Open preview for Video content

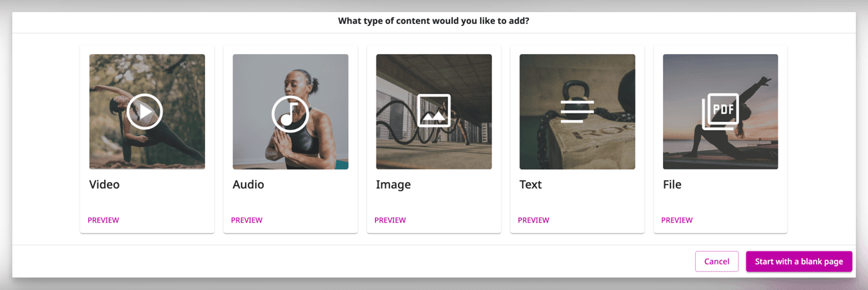click(x=103, y=220)
